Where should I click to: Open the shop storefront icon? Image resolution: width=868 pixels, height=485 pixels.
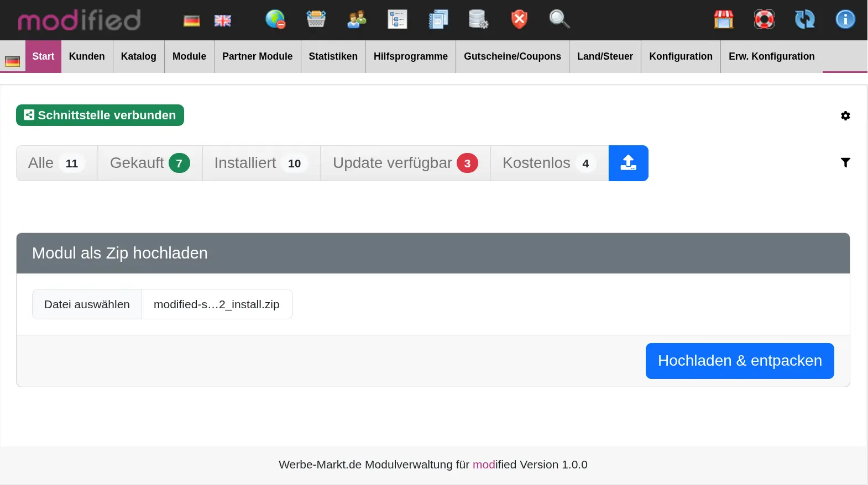tap(723, 19)
